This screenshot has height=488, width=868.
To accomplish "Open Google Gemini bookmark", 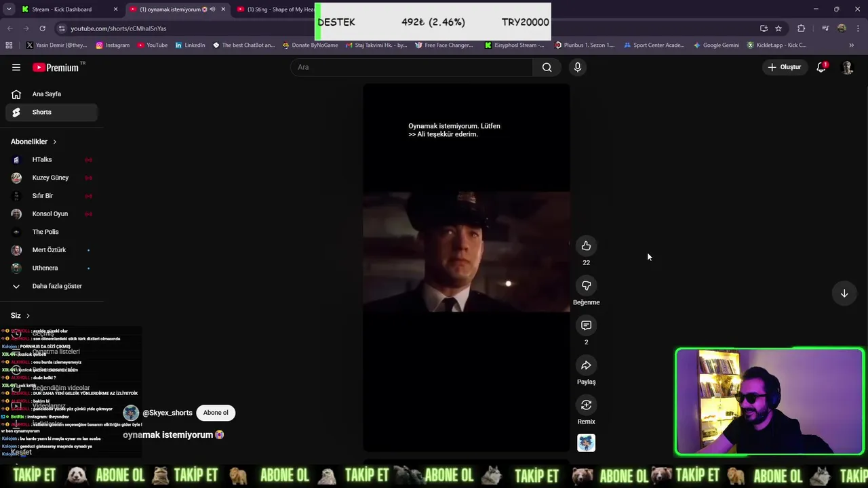I will click(x=716, y=45).
